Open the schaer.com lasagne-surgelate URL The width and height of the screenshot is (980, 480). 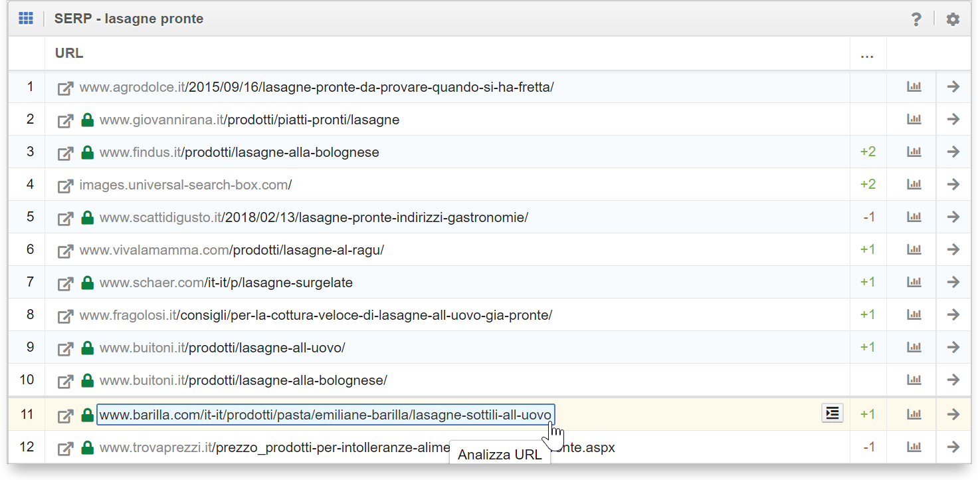226,283
